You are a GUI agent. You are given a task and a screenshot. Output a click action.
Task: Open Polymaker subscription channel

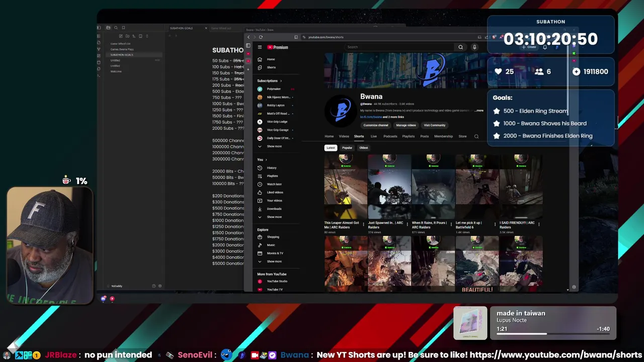(x=274, y=89)
